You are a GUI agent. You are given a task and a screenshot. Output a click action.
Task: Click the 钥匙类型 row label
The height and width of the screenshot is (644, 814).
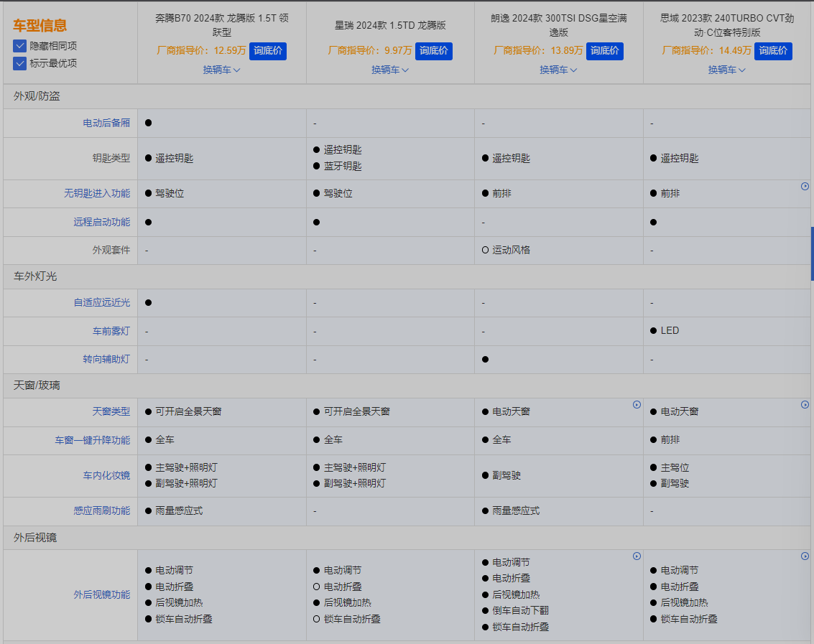[111, 158]
